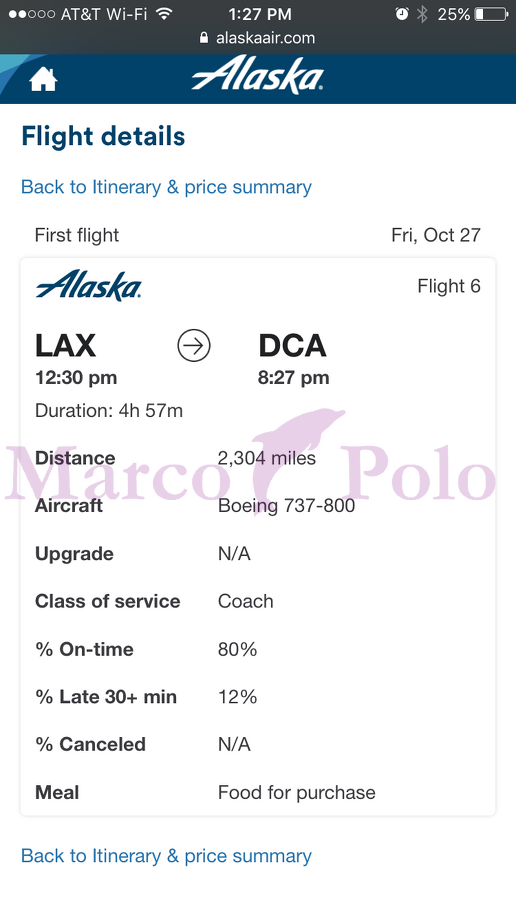Open top Back to Itinerary & price summary link
The height and width of the screenshot is (918, 516).
pyautogui.click(x=166, y=187)
